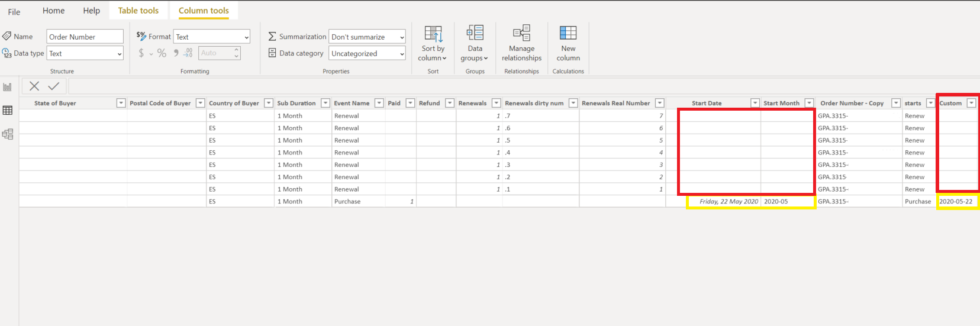This screenshot has height=326, width=980.
Task: Open filter dropdown for Postal Code of Buyer
Action: pos(200,103)
